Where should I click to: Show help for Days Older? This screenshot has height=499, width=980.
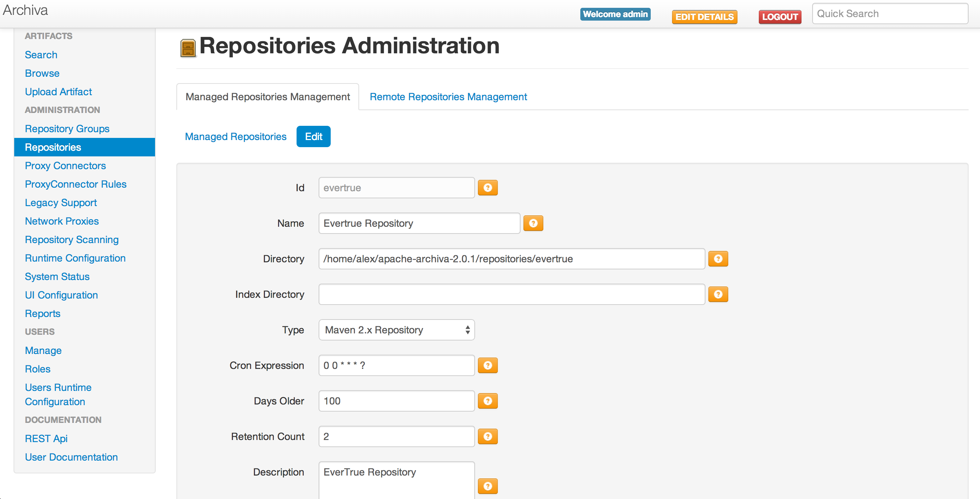[488, 401]
